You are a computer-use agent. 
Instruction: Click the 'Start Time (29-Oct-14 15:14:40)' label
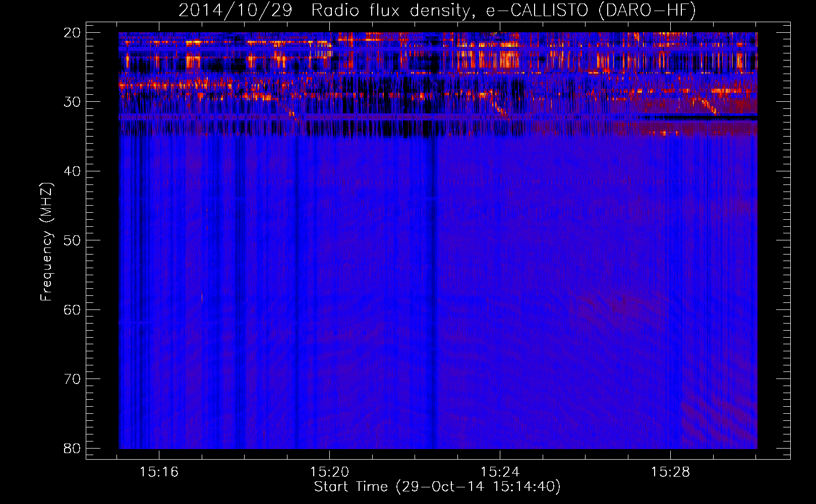(x=437, y=487)
